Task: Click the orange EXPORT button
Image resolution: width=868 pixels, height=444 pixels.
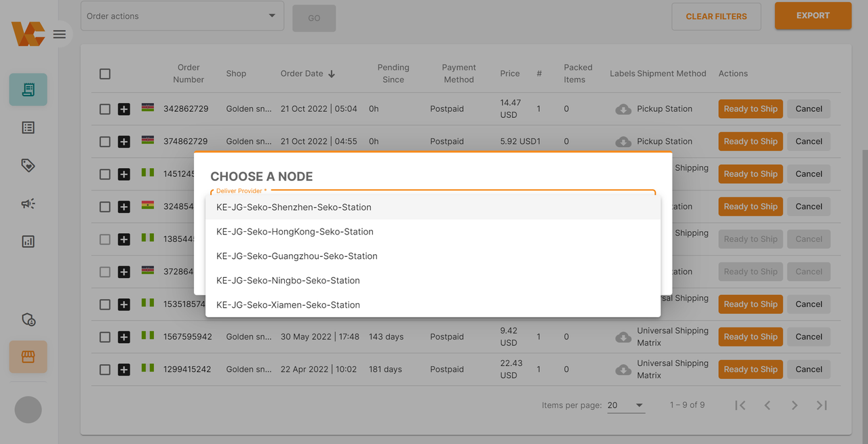Action: [813, 16]
